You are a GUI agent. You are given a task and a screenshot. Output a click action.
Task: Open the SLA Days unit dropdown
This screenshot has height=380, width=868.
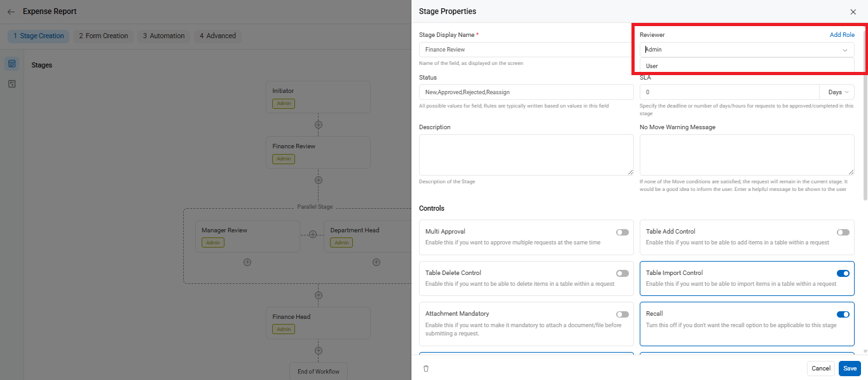[x=837, y=92]
